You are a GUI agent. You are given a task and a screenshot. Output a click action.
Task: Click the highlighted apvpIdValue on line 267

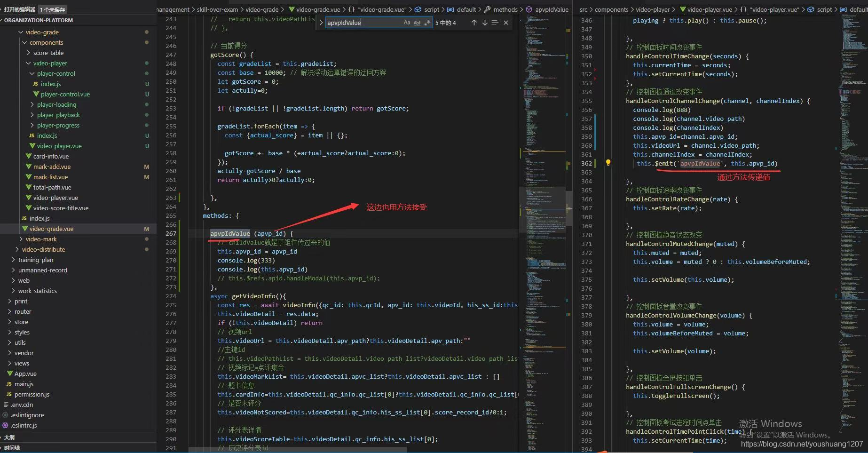pyautogui.click(x=230, y=233)
